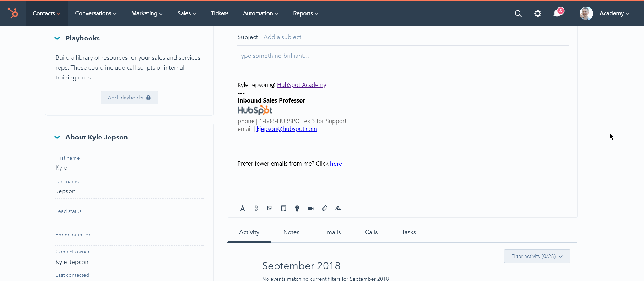Attach a file with paperclip icon

[324, 208]
